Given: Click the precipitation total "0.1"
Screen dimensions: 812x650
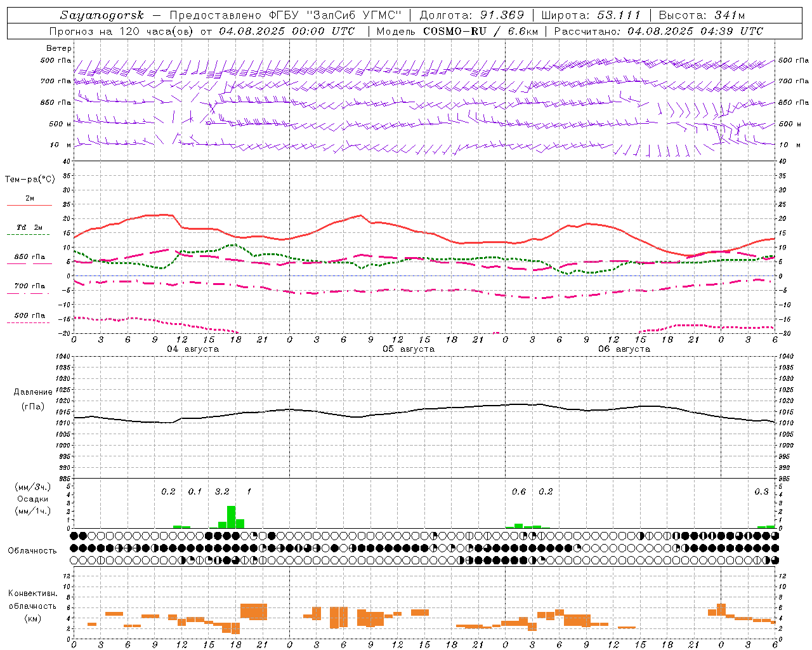Looking at the screenshot, I should [x=195, y=492].
